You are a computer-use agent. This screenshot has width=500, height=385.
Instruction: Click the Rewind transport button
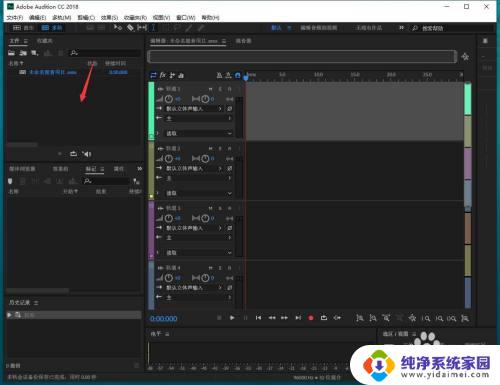pyautogui.click(x=272, y=318)
